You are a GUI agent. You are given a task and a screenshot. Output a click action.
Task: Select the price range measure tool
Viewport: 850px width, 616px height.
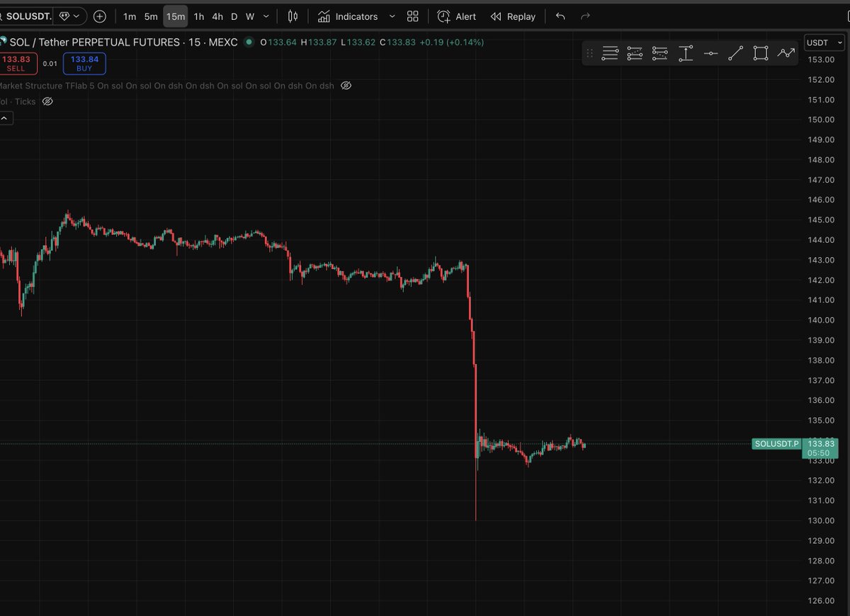click(686, 53)
